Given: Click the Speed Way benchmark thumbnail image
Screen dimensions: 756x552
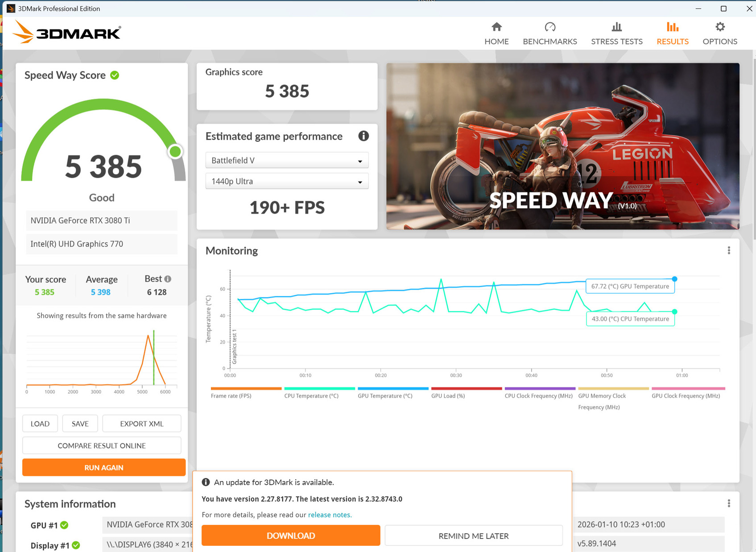Looking at the screenshot, I should click(x=563, y=146).
